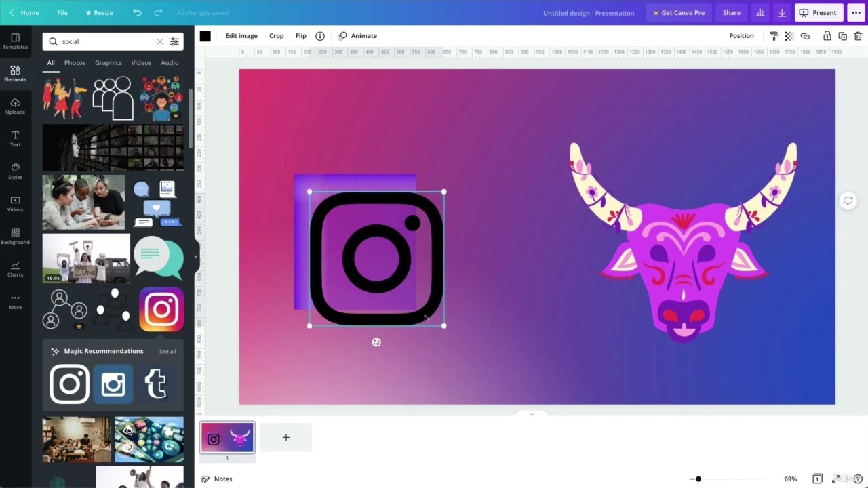Viewport: 868px width, 488px height.
Task: Open the File menu
Action: [x=62, y=12]
